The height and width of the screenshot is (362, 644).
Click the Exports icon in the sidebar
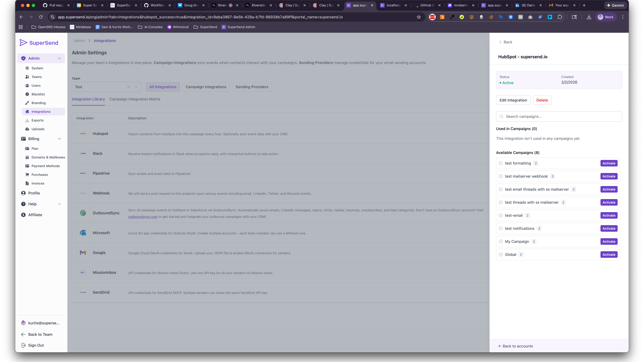coord(27,120)
